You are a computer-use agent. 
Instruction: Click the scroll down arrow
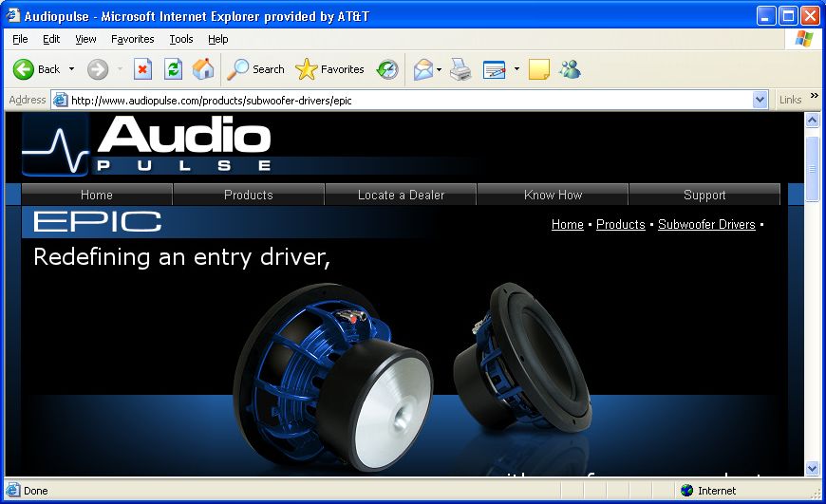tap(812, 468)
